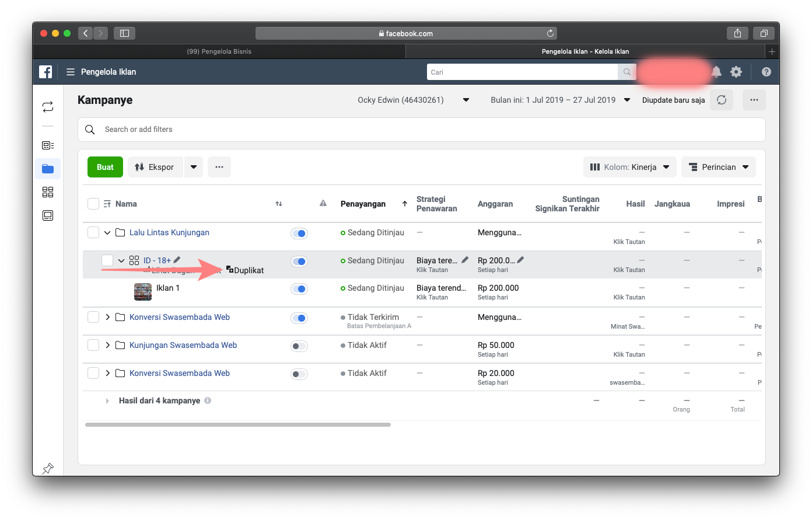
Task: Click the green Buat button
Action: [x=105, y=167]
